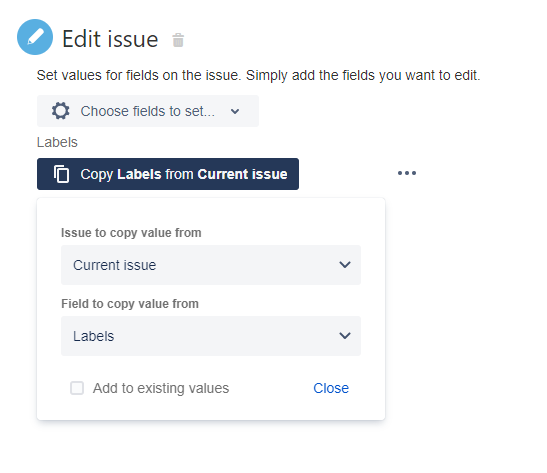Close the copy value panel

click(x=331, y=388)
